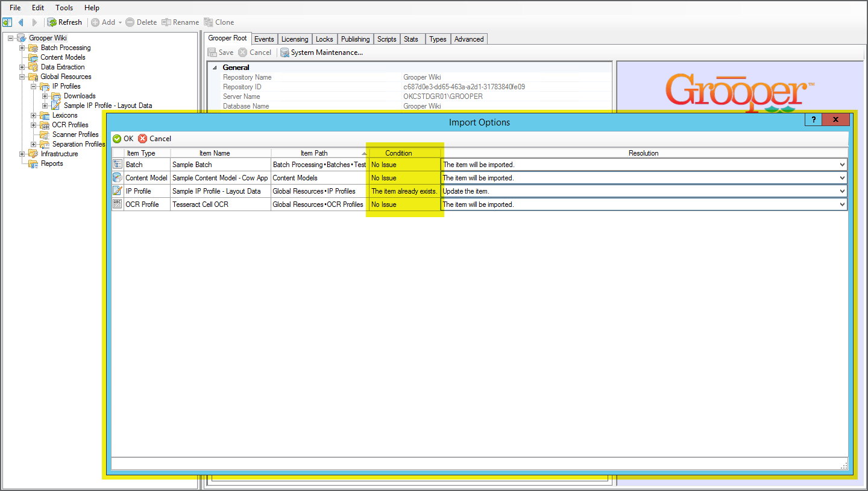Open System Maintenance from the Grooper Root toolbar

point(321,52)
